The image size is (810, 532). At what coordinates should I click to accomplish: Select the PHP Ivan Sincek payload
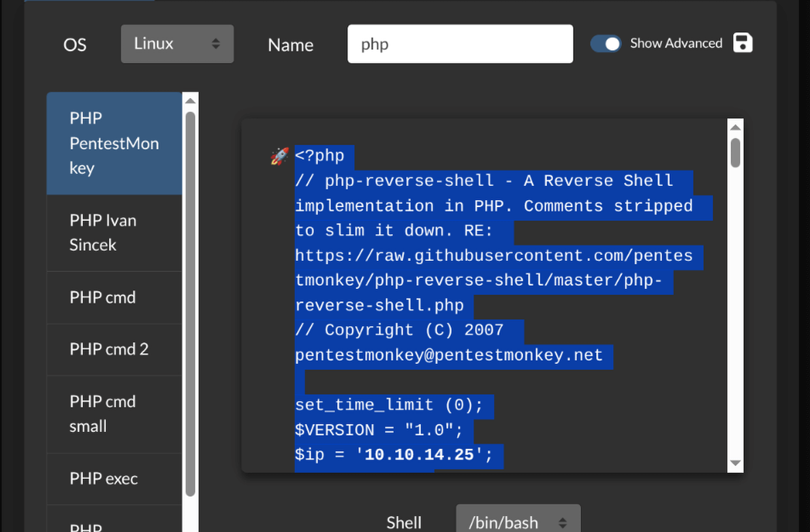click(114, 233)
